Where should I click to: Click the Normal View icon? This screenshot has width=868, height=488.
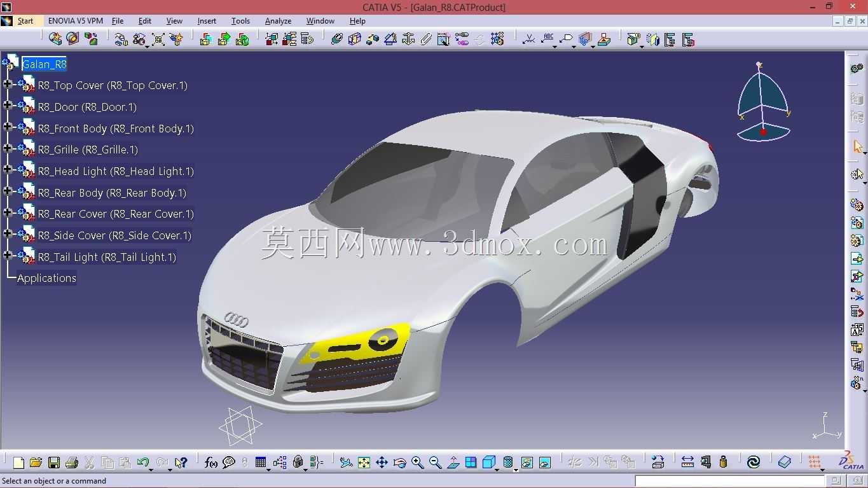(453, 463)
